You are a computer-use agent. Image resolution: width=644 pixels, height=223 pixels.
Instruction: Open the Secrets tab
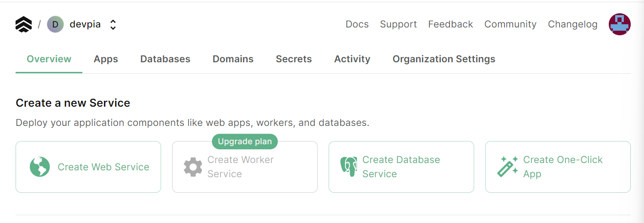coord(294,59)
